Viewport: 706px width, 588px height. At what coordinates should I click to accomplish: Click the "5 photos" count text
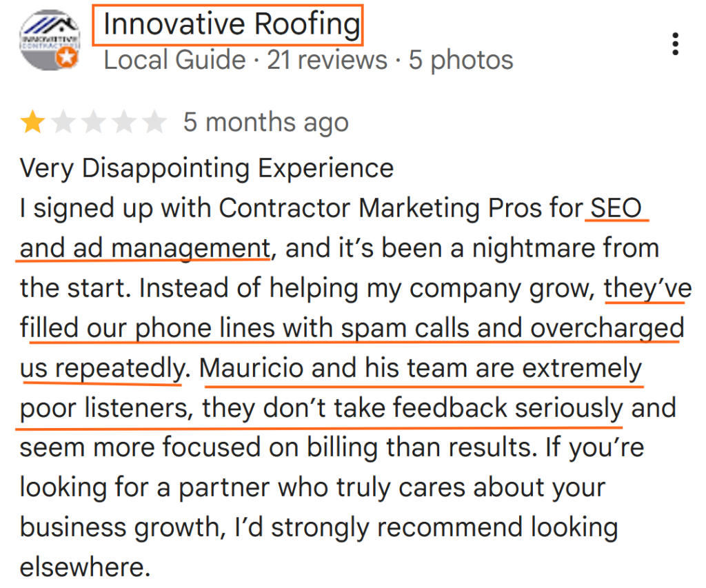[x=461, y=60]
